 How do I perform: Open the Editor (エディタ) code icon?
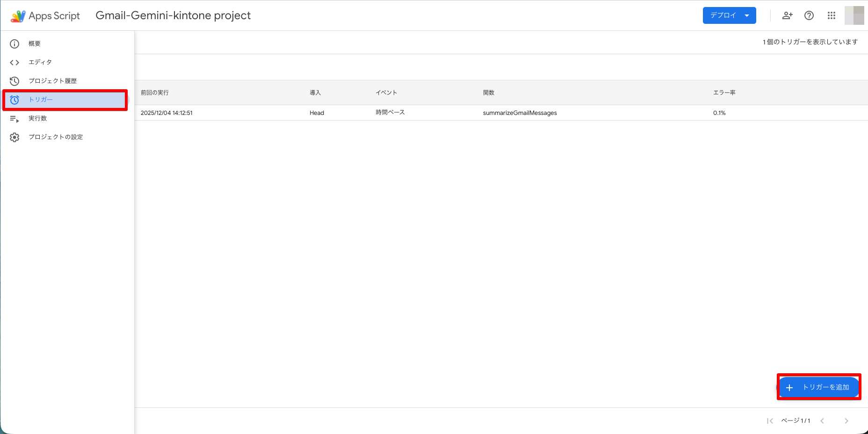tap(14, 63)
